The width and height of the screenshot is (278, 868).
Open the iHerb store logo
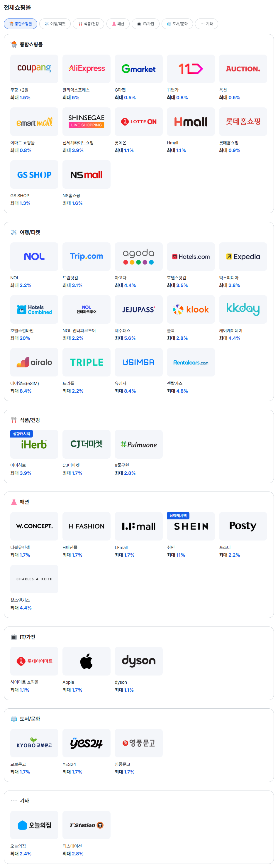pos(34,444)
